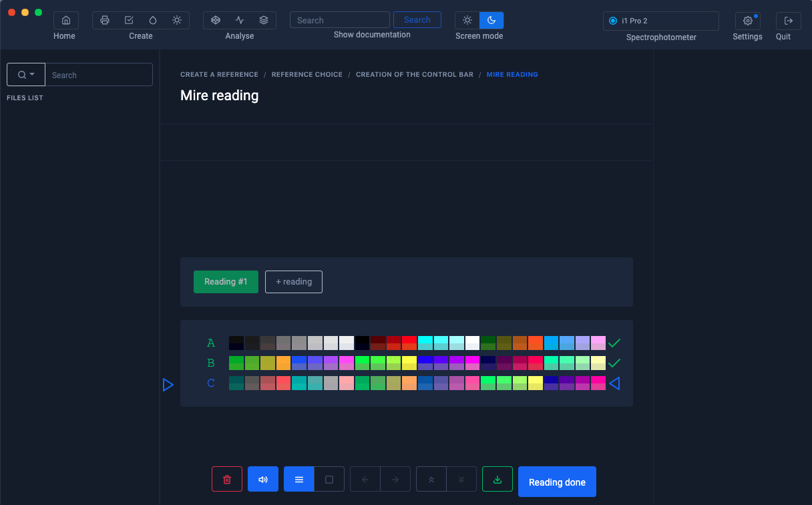The image size is (812, 505).
Task: Delete the reading with the trash icon
Action: (227, 480)
